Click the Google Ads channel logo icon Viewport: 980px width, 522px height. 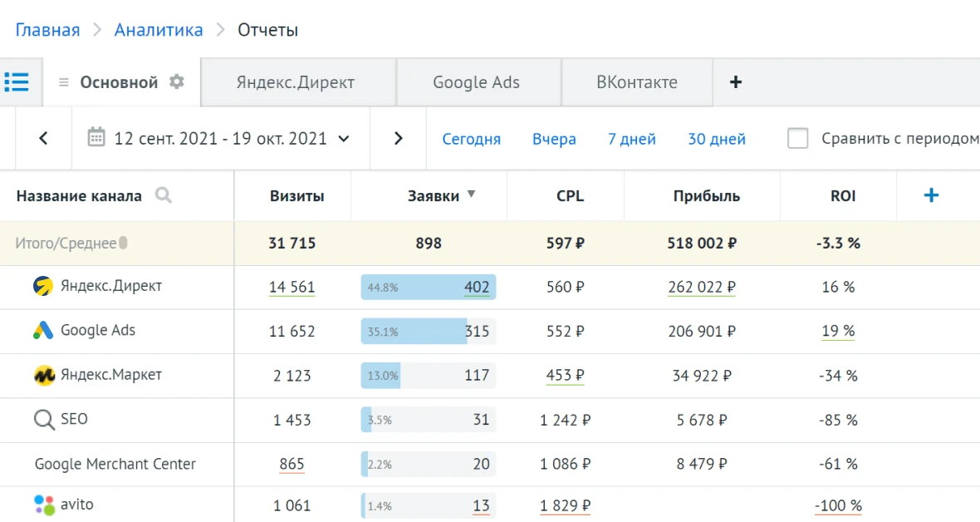pos(43,331)
